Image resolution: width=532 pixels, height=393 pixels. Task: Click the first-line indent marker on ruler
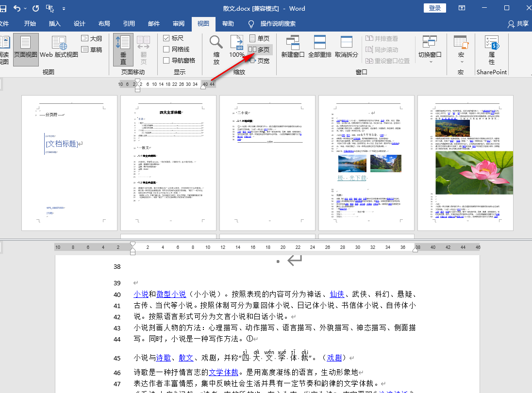point(133,243)
